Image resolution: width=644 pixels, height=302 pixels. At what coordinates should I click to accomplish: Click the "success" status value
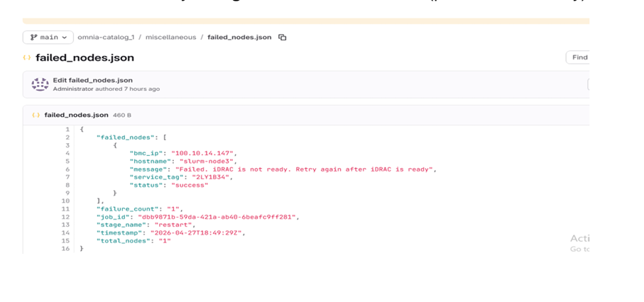[190, 185]
